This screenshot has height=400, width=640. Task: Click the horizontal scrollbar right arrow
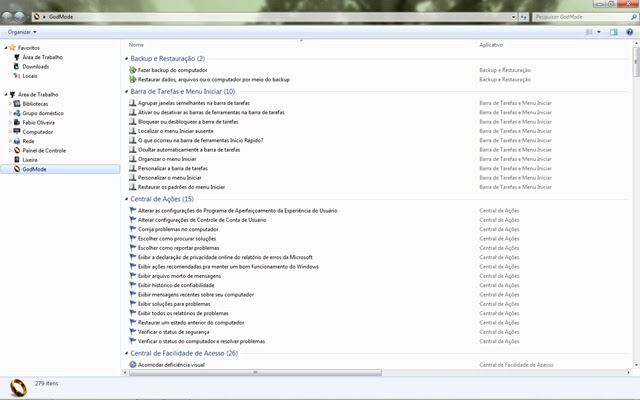[x=628, y=372]
